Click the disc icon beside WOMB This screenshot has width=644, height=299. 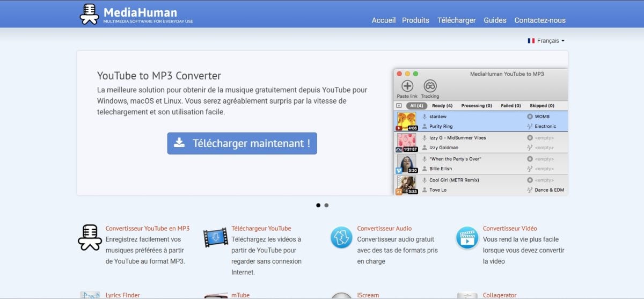(530, 116)
